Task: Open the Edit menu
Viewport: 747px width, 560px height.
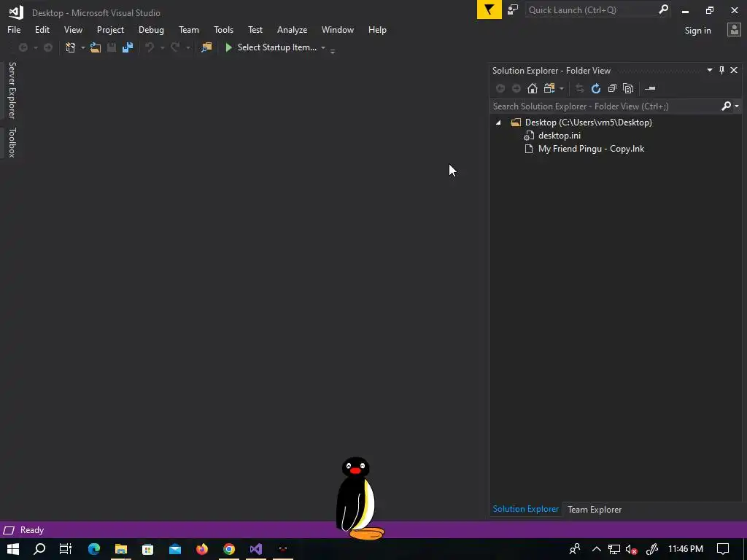Action: coord(42,30)
